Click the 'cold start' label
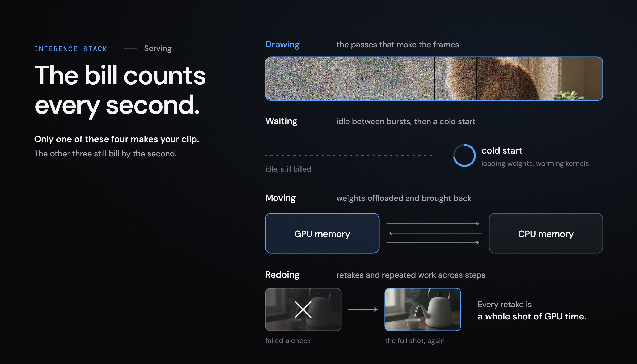 (x=502, y=150)
